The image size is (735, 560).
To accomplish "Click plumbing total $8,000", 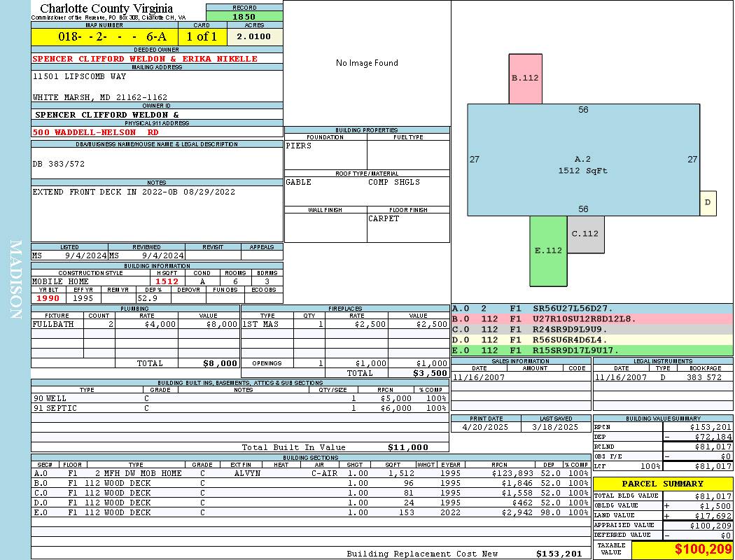I will (220, 363).
